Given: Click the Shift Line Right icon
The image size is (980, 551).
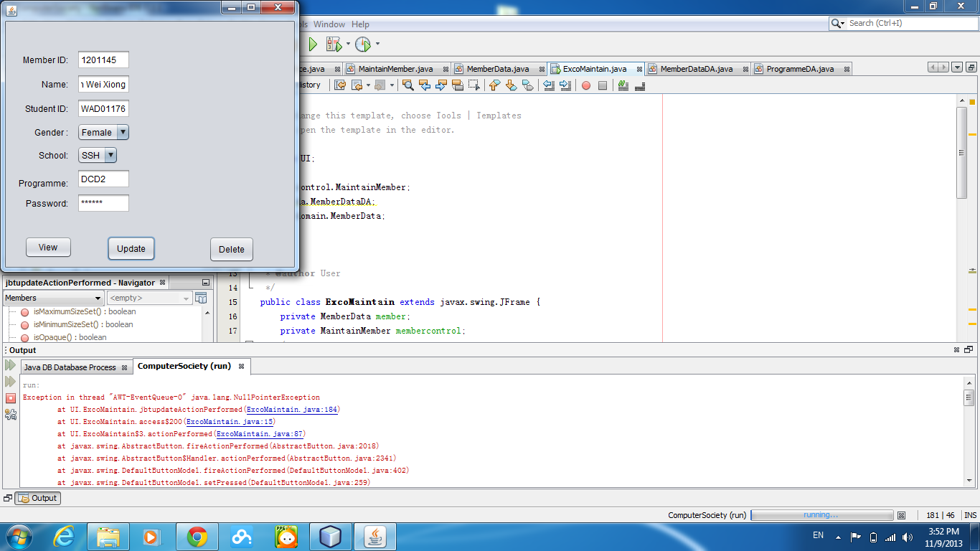Looking at the screenshot, I should tap(565, 85).
